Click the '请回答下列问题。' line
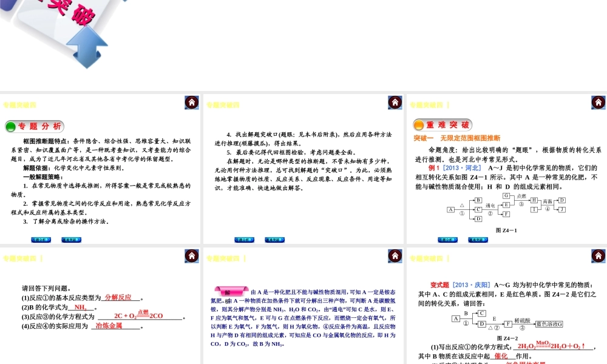Screen dimensions: 607x364 [x=47, y=288]
